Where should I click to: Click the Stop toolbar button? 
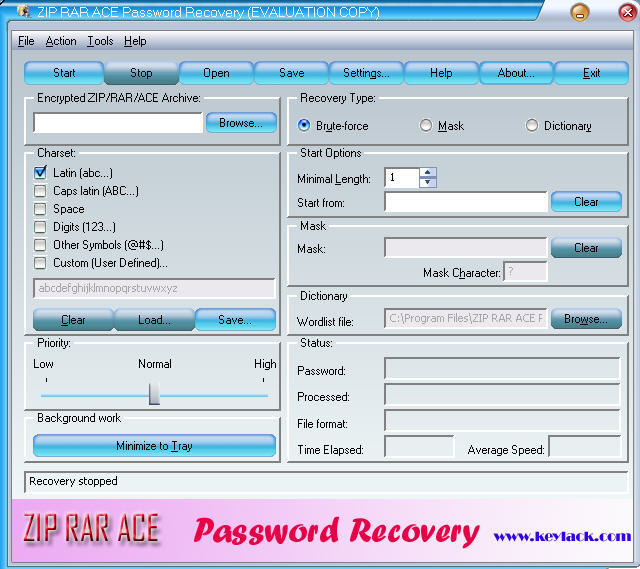(x=141, y=73)
